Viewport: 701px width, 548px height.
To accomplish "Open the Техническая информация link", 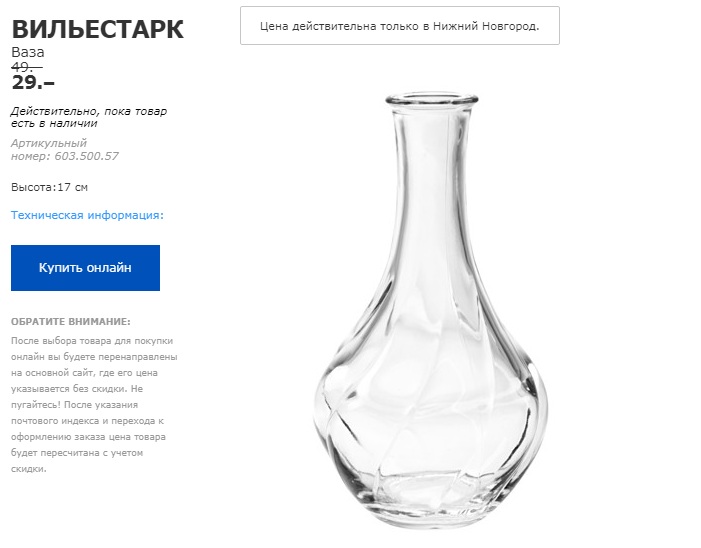I will coord(87,215).
